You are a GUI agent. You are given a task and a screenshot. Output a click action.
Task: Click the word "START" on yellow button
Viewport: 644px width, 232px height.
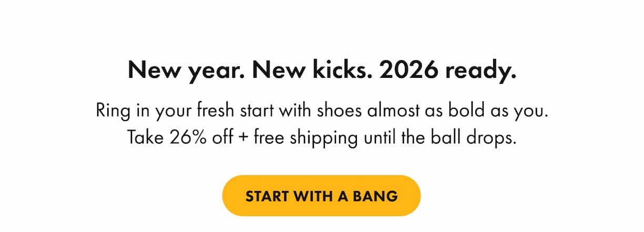(267, 197)
